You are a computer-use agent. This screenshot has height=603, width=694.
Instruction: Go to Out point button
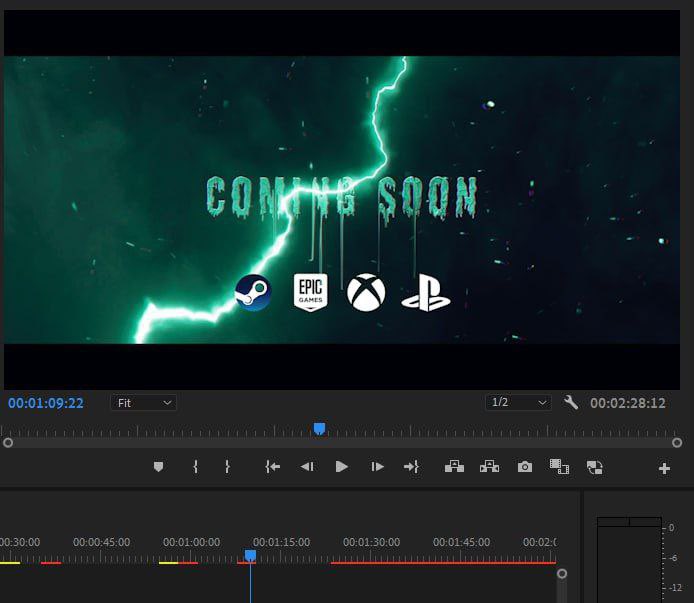[x=412, y=467]
